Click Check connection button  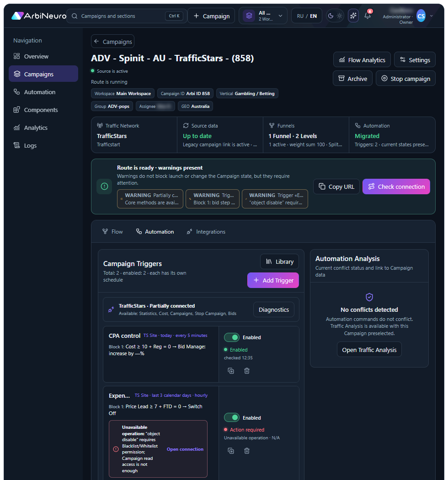[x=396, y=187]
